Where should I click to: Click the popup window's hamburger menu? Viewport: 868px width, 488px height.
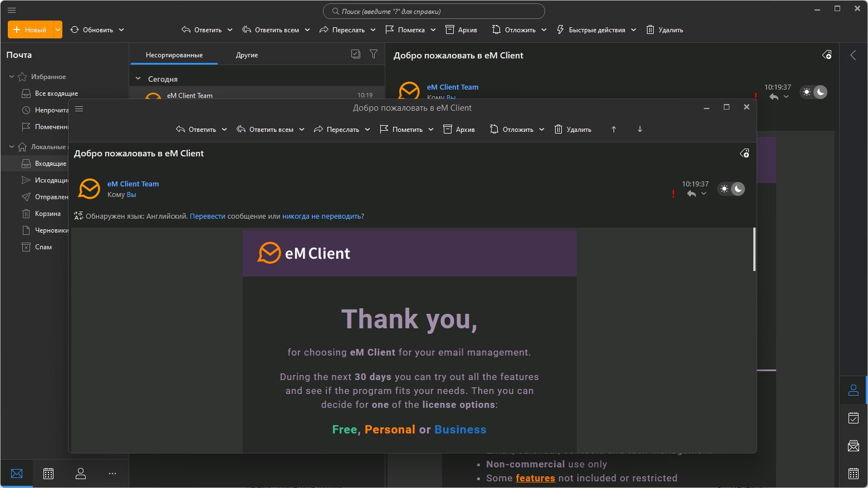click(x=79, y=109)
